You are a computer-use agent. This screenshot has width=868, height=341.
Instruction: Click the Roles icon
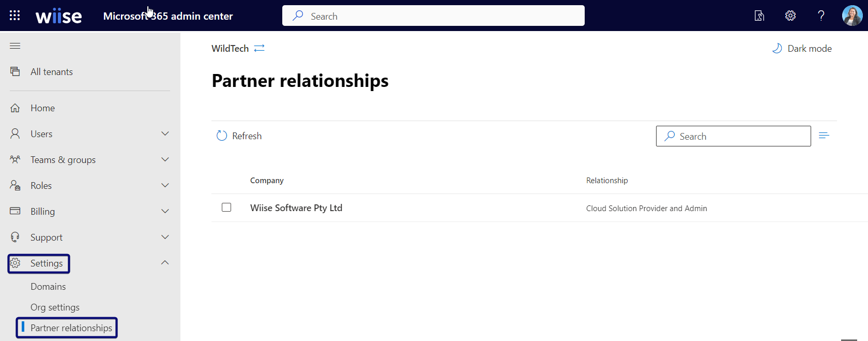(15, 185)
